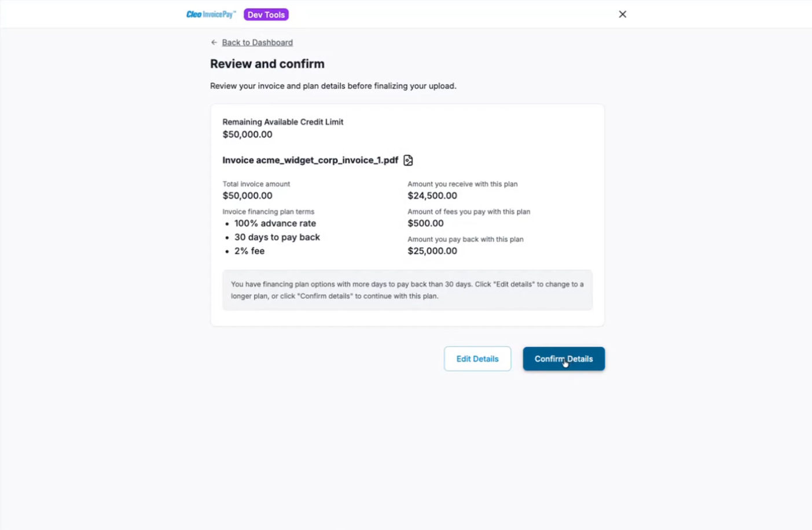This screenshot has width=812, height=530.
Task: Click the Total invoice amount label
Action: [256, 184]
